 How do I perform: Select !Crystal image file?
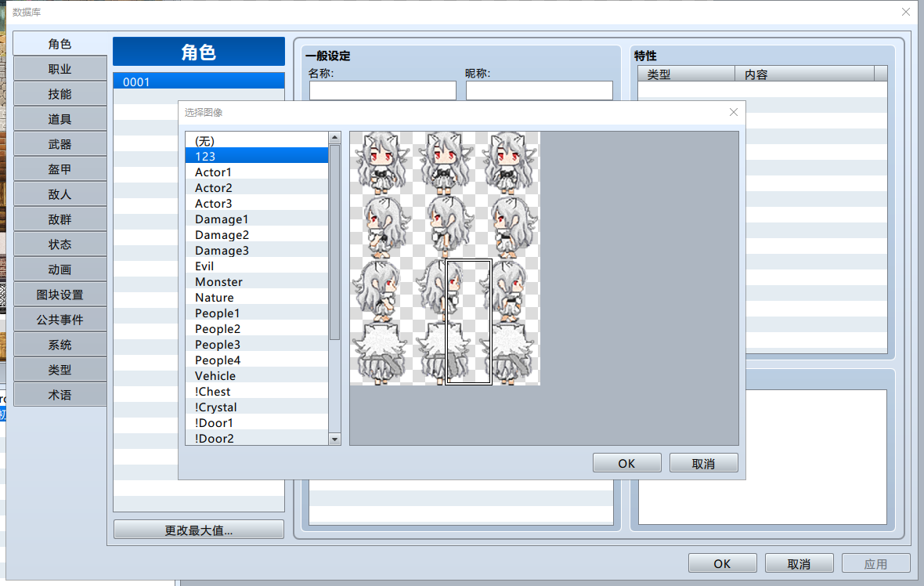(257, 407)
